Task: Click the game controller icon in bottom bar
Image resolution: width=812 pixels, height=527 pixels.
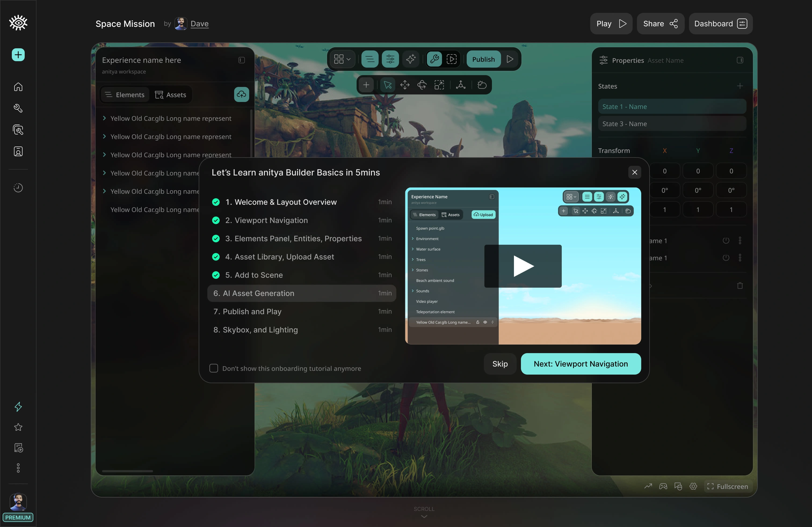Action: (663, 486)
